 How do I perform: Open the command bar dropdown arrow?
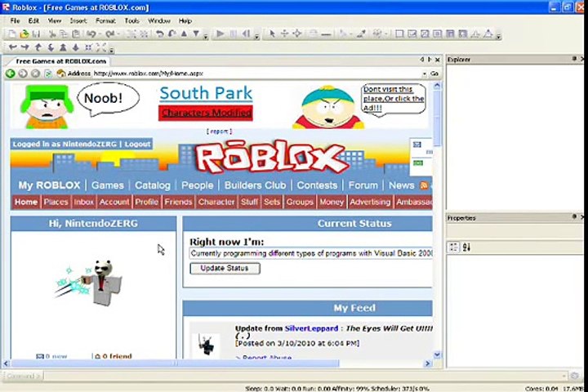point(563,376)
